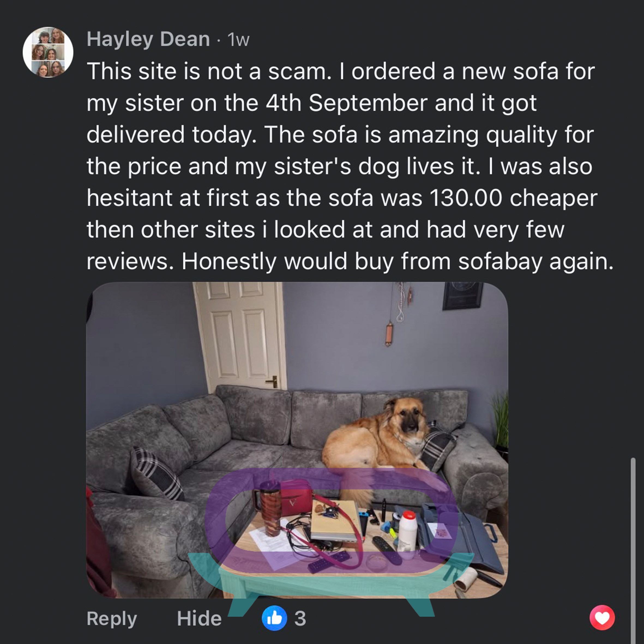
Task: Open Hayley Dean's profile picture
Action: tap(48, 52)
